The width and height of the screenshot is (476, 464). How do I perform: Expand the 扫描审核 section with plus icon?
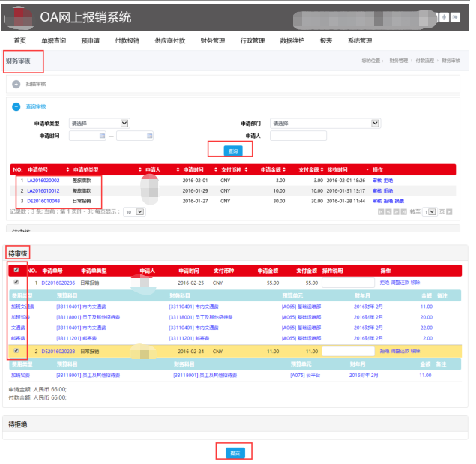coord(16,84)
